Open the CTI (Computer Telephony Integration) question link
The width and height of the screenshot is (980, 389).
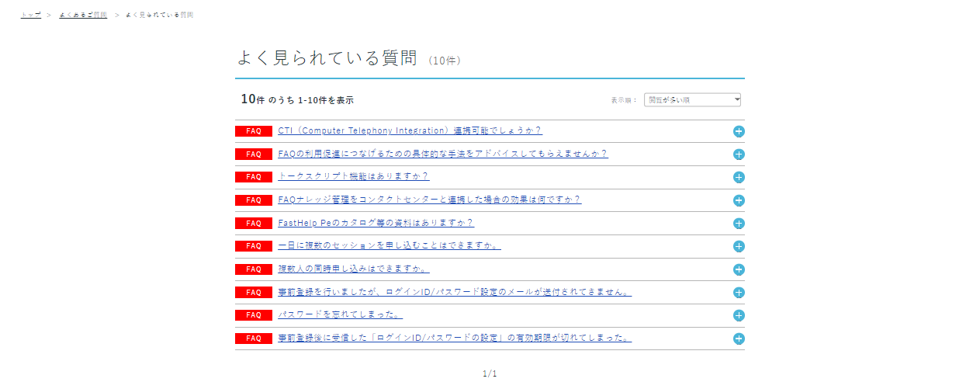[x=410, y=131]
